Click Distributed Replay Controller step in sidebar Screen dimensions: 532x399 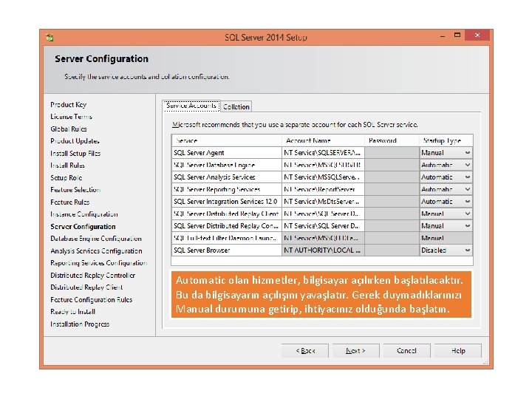[93, 276]
